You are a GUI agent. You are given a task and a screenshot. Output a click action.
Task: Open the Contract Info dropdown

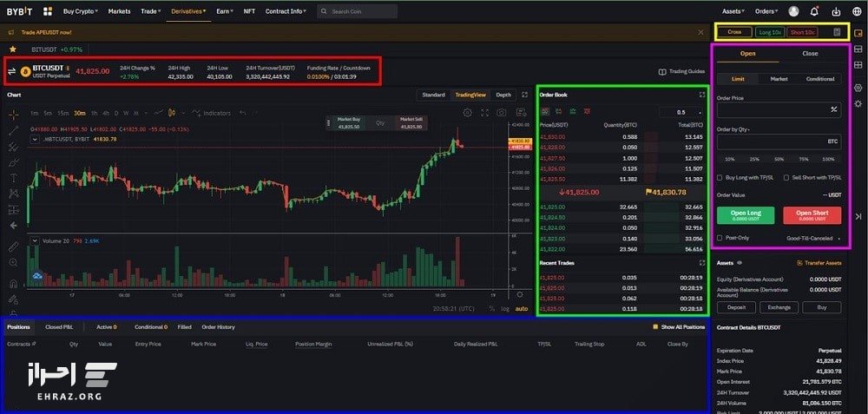[x=286, y=11]
